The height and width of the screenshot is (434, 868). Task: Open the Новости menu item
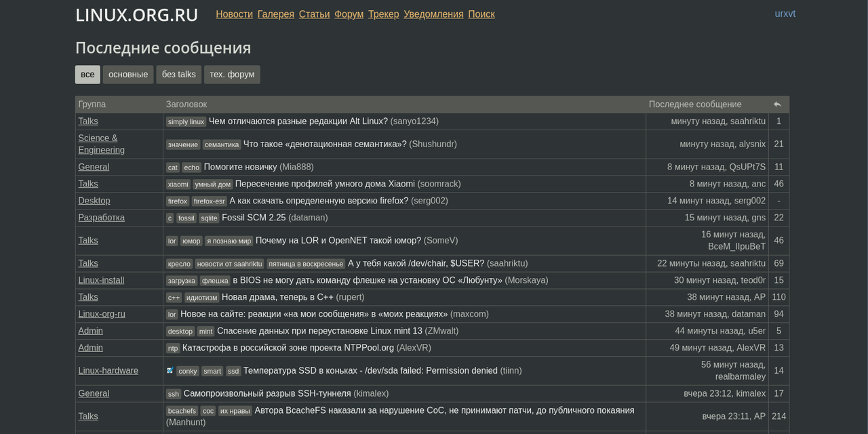point(234,14)
